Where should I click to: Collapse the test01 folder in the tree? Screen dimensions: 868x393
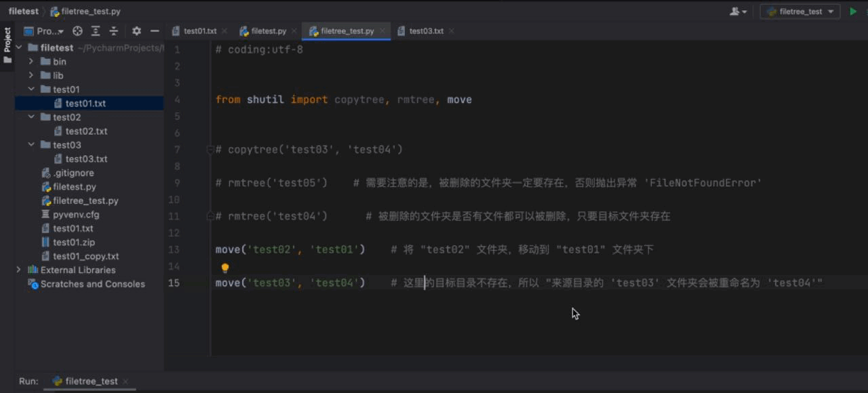[x=31, y=89]
